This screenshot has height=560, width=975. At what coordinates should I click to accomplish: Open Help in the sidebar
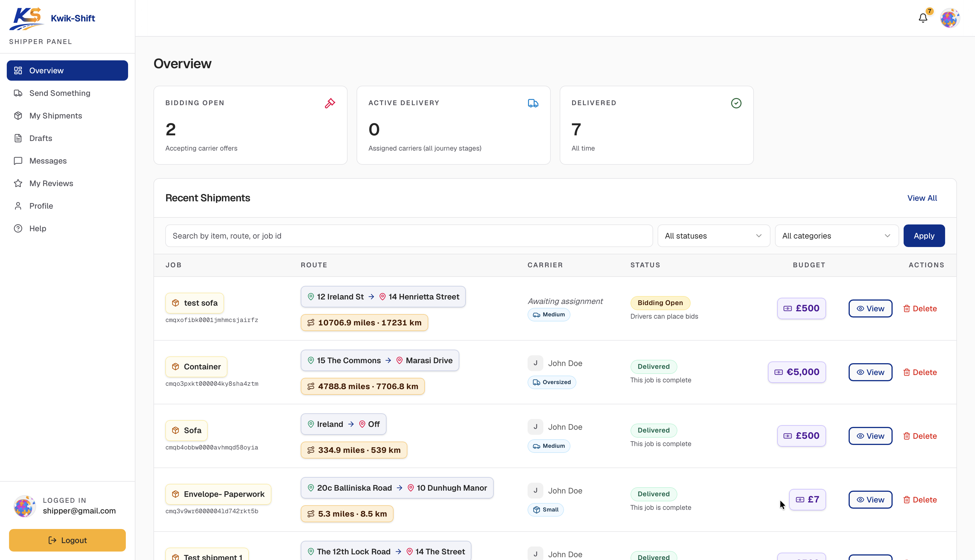[67, 228]
